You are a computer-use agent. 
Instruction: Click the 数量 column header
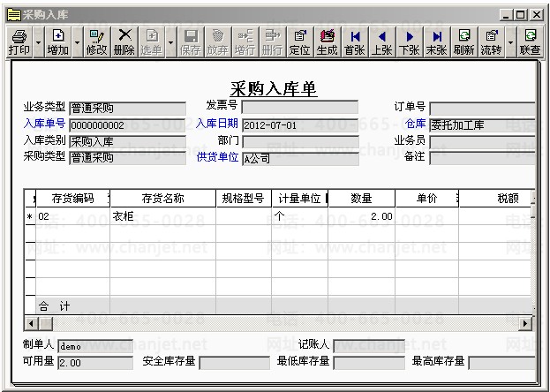[x=362, y=199]
